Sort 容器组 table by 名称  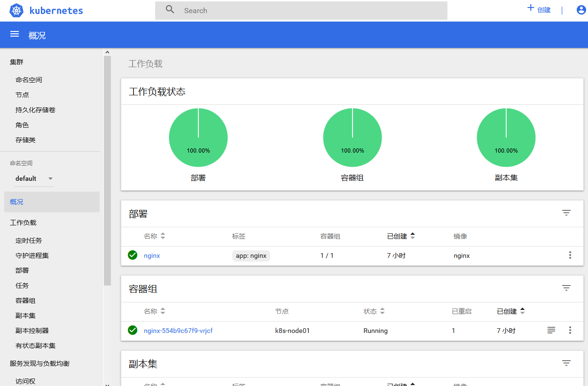[x=155, y=311]
